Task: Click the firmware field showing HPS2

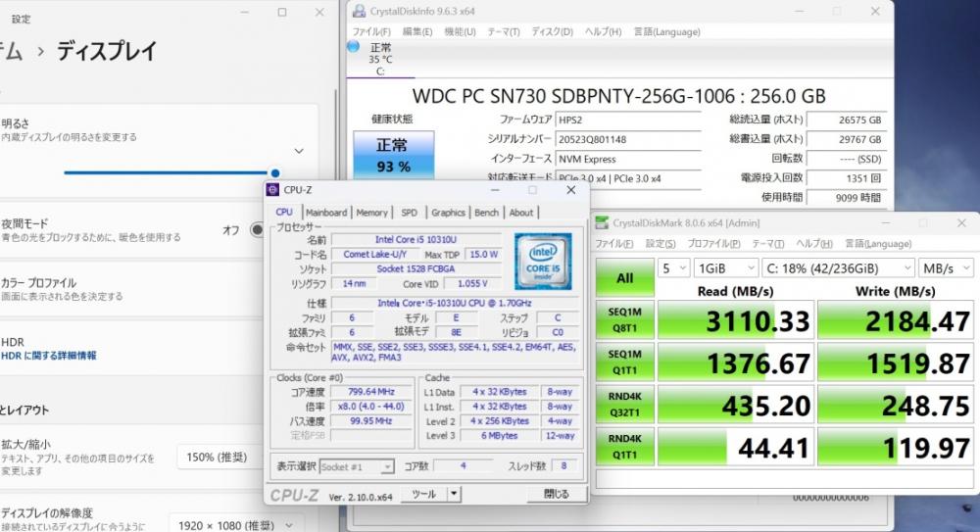Action: pos(628,121)
